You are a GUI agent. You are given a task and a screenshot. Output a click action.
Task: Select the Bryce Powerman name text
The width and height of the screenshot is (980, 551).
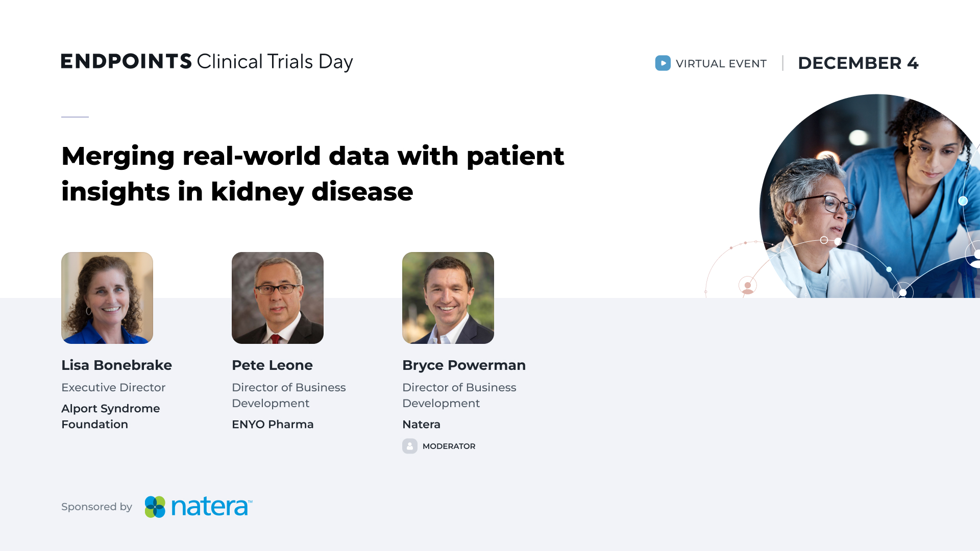click(463, 365)
